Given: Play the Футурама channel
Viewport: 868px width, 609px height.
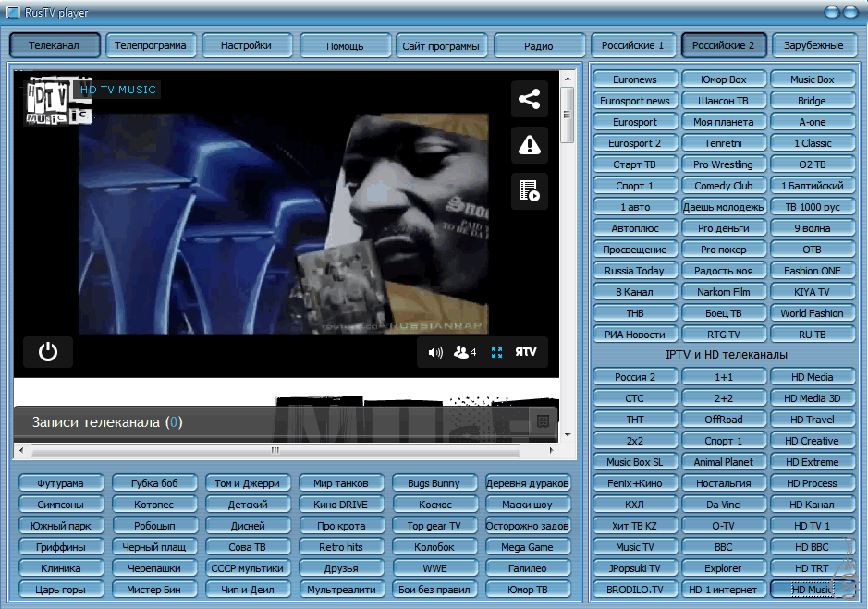Looking at the screenshot, I should pyautogui.click(x=61, y=483).
